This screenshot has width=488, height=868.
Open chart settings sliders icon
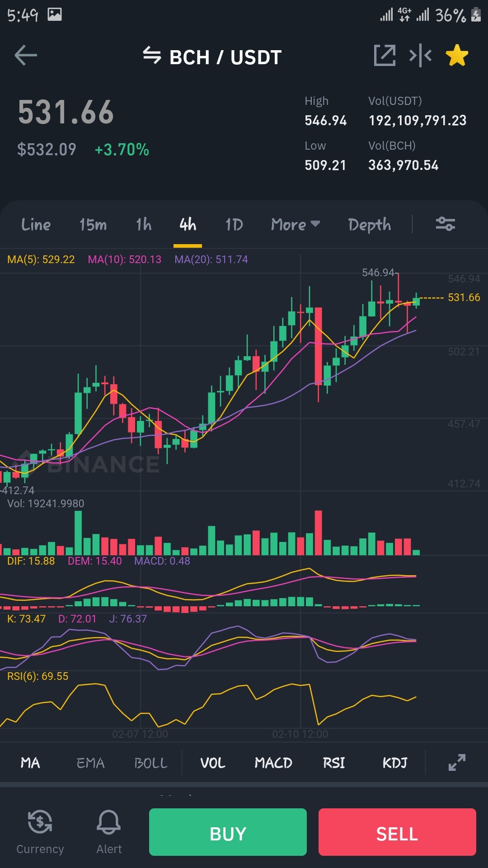point(445,224)
